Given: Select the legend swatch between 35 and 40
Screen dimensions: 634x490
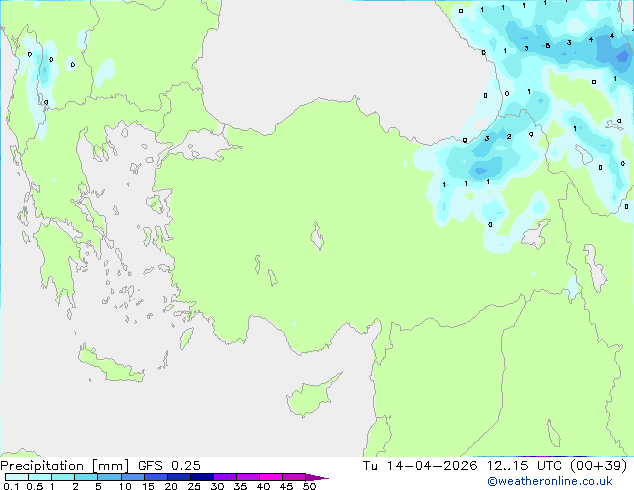Looking at the screenshot, I should coord(247,477).
